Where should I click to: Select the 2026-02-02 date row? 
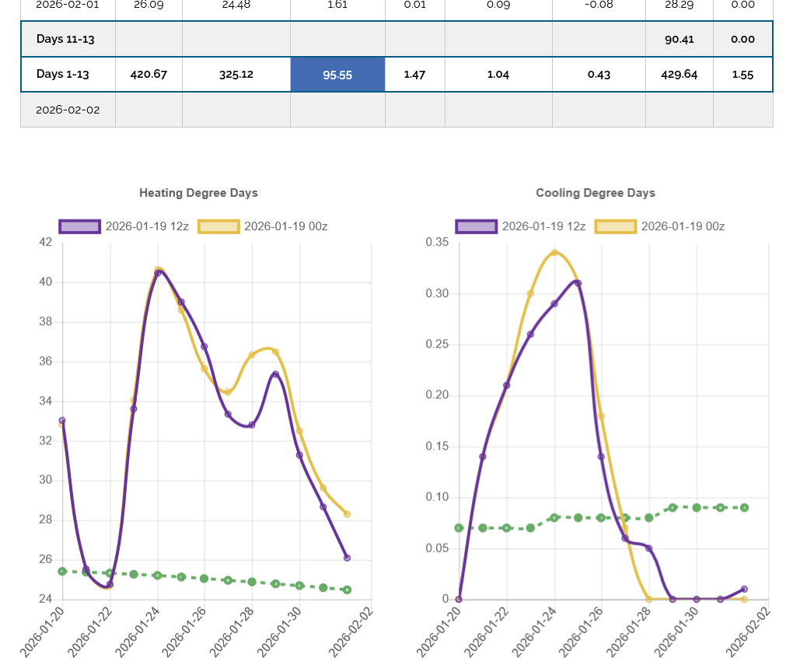(x=68, y=110)
